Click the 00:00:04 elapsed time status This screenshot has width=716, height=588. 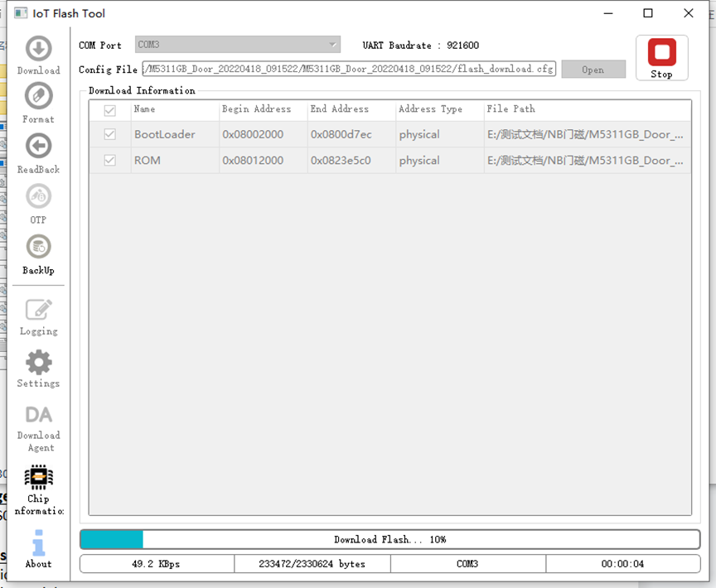click(x=623, y=564)
